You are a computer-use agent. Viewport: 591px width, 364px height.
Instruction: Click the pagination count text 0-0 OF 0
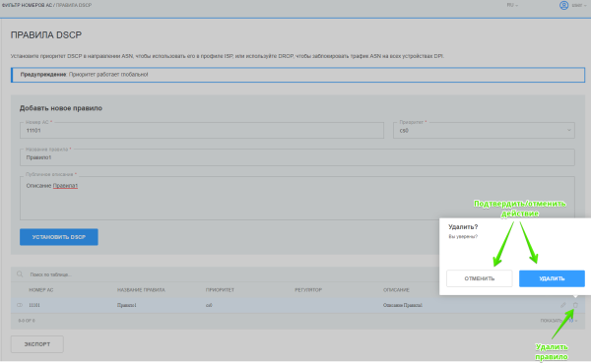tap(27, 321)
